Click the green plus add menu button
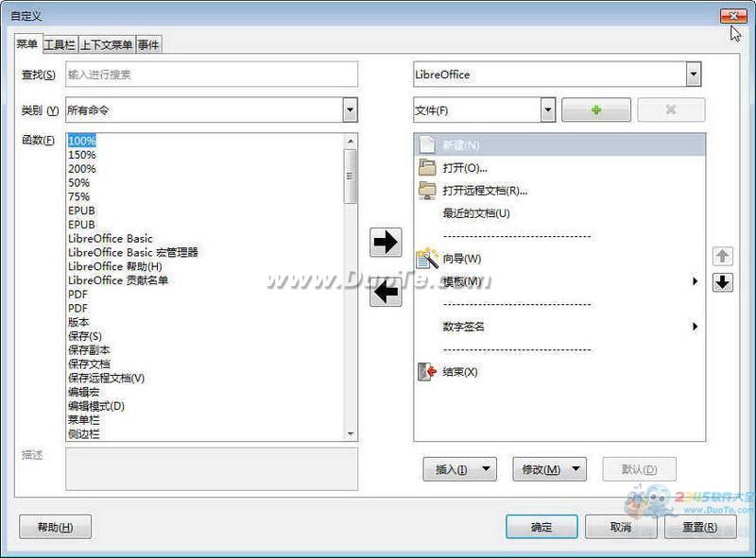Screen dimensions: 756x558 pyautogui.click(x=596, y=110)
